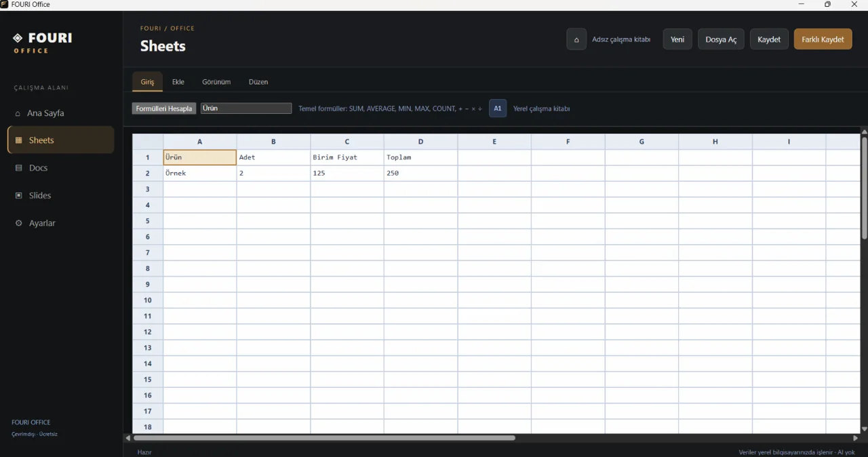This screenshot has width=868, height=457.
Task: Click the A1 cell reference badge
Action: coord(498,108)
